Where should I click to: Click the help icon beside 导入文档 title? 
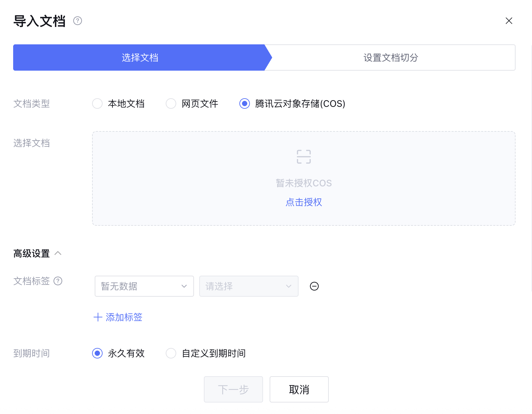78,21
